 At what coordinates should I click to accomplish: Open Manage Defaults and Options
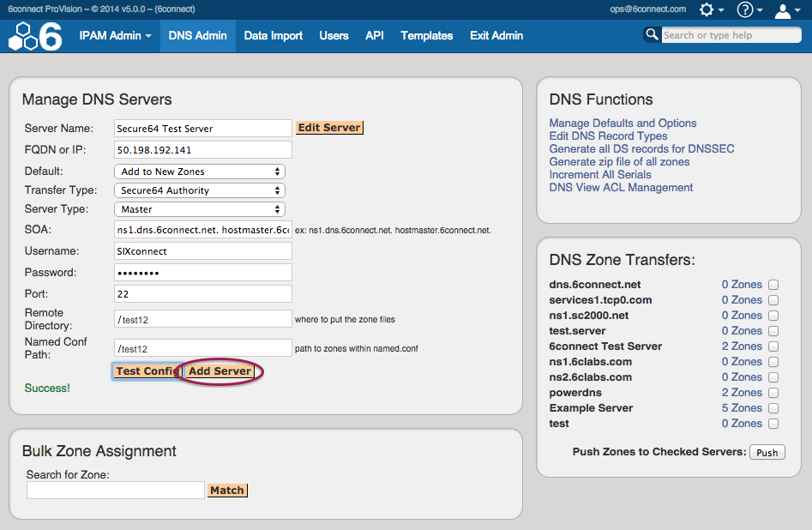[623, 123]
